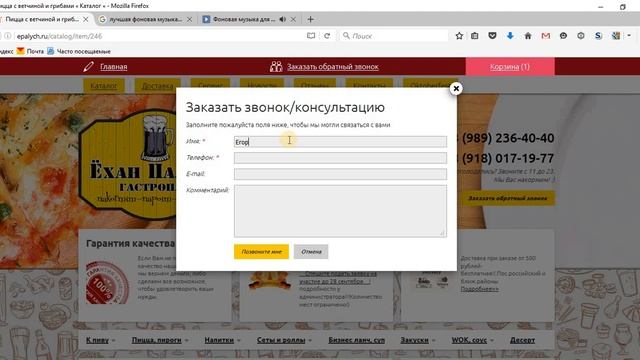This screenshot has height=360, width=640.
Task: Open the Подробнее link under delivery info
Action: [x=480, y=289]
